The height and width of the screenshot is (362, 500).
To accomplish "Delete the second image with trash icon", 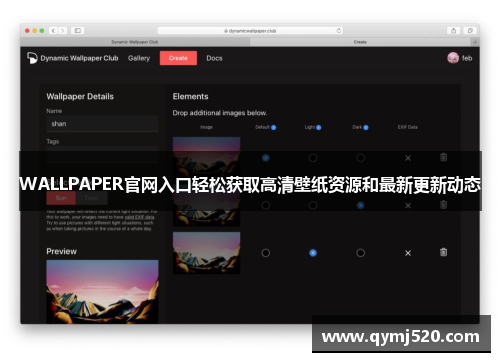I will pos(443,205).
